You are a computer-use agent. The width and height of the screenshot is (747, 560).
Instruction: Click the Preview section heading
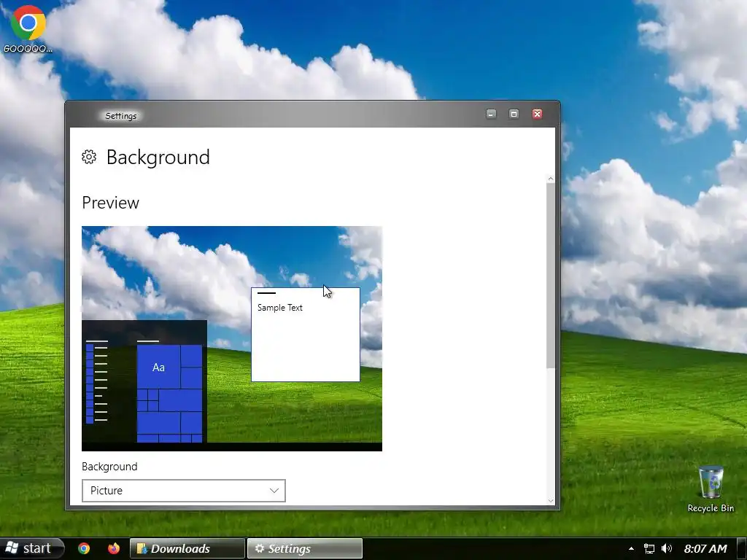[x=111, y=203]
